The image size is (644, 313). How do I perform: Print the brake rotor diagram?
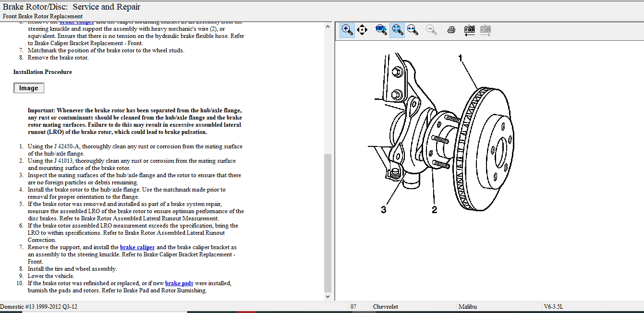point(451,30)
